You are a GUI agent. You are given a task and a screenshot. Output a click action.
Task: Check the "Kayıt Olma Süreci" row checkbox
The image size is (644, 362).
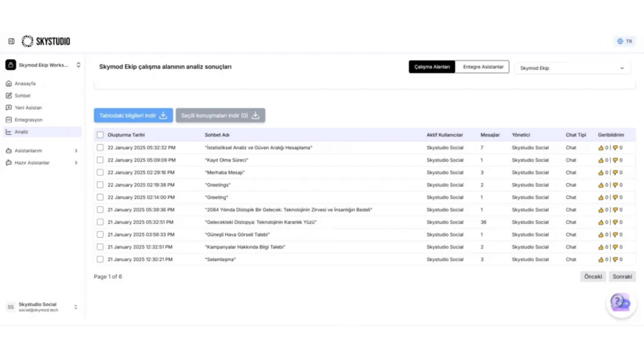click(100, 160)
